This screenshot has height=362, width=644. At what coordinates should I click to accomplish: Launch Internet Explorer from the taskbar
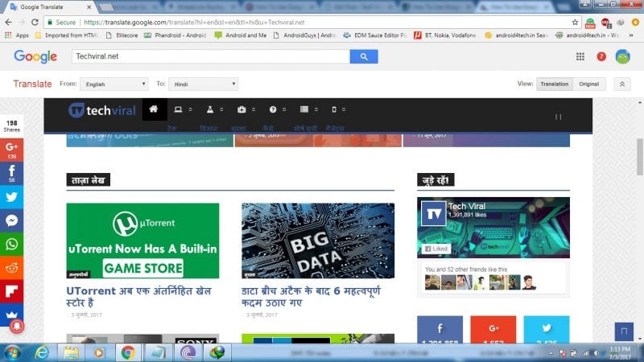[42, 352]
